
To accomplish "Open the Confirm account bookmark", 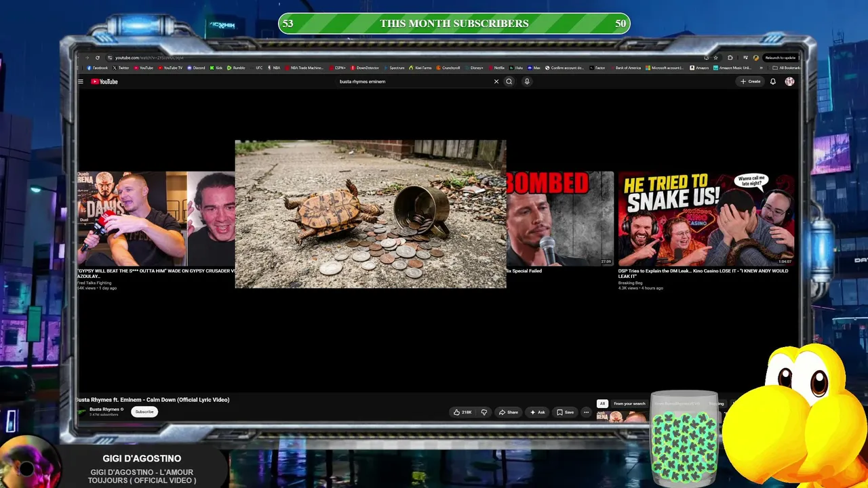I will (565, 68).
